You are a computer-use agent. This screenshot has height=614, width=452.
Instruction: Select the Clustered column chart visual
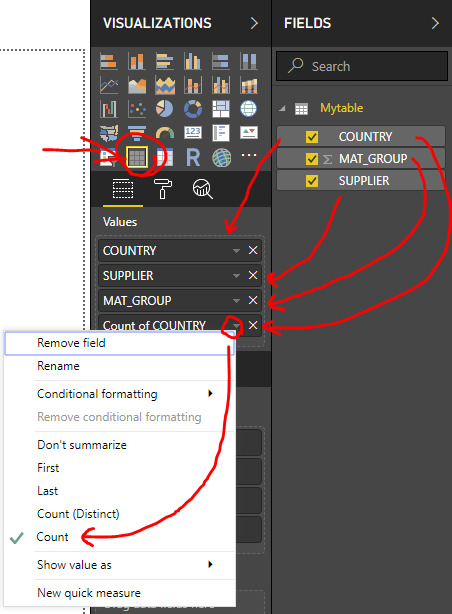tap(193, 61)
